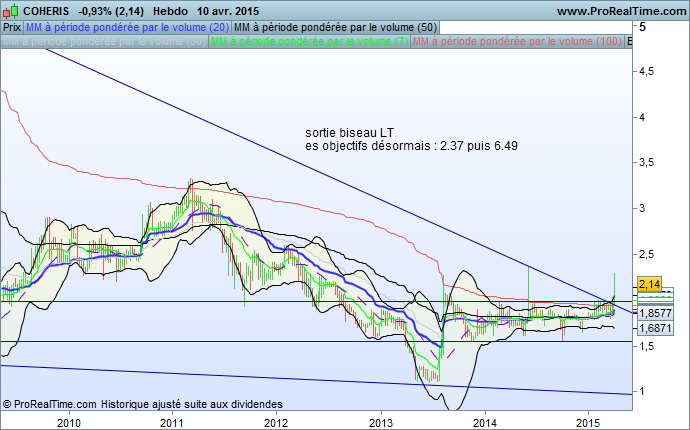Click the 2,5 tick on the price axis
The width and height of the screenshot is (690, 430).
pos(646,254)
